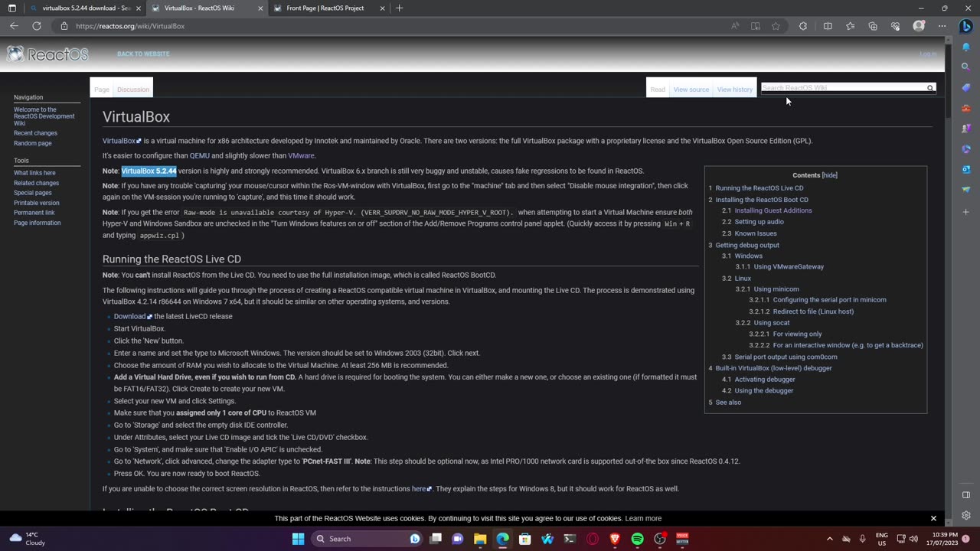Follow the QEMU link
Image resolution: width=980 pixels, height=551 pixels.
[x=200, y=155]
